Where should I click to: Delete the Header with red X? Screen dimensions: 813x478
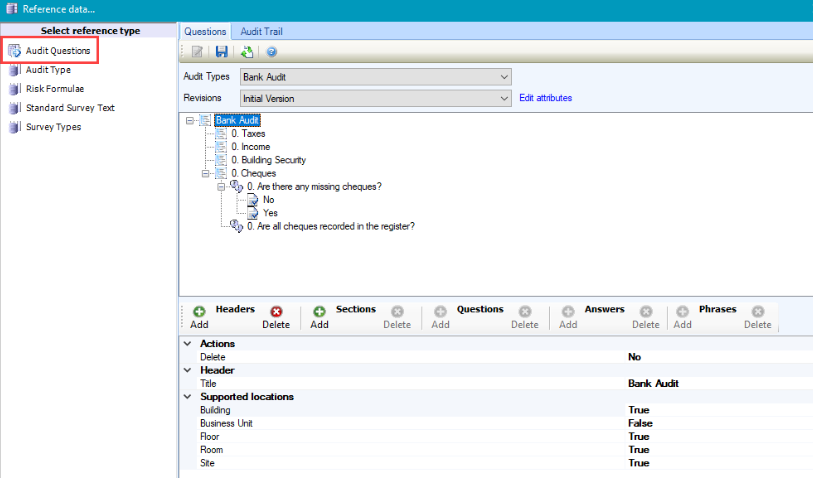click(276, 312)
